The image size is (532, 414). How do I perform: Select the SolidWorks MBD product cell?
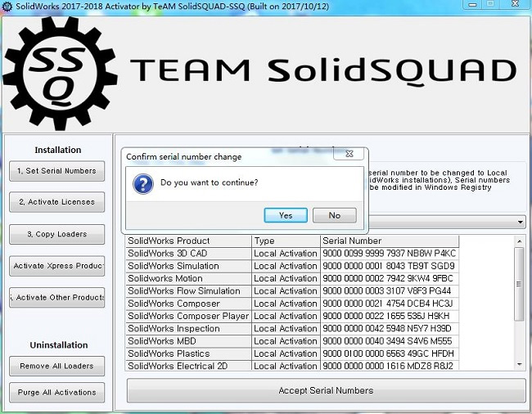tap(188, 341)
